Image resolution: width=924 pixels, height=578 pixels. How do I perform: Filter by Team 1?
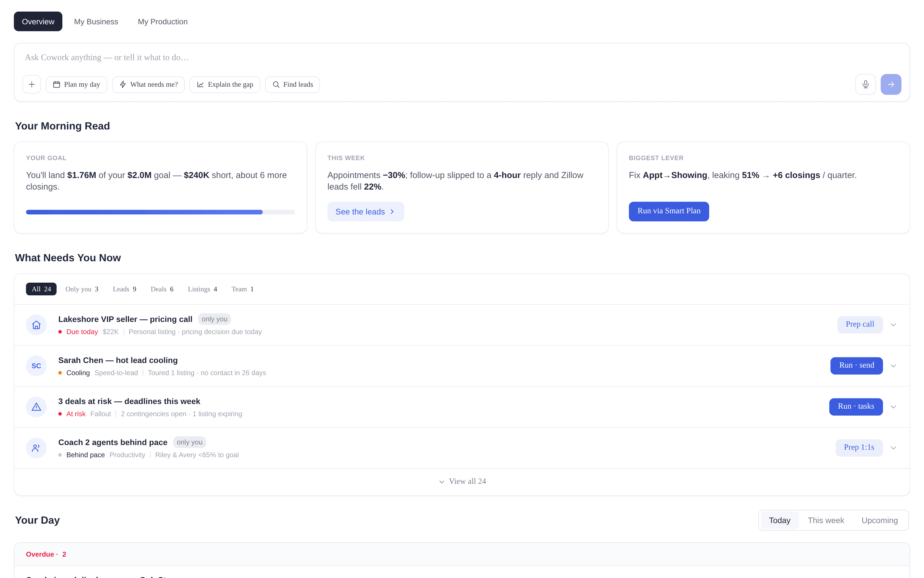pos(243,289)
